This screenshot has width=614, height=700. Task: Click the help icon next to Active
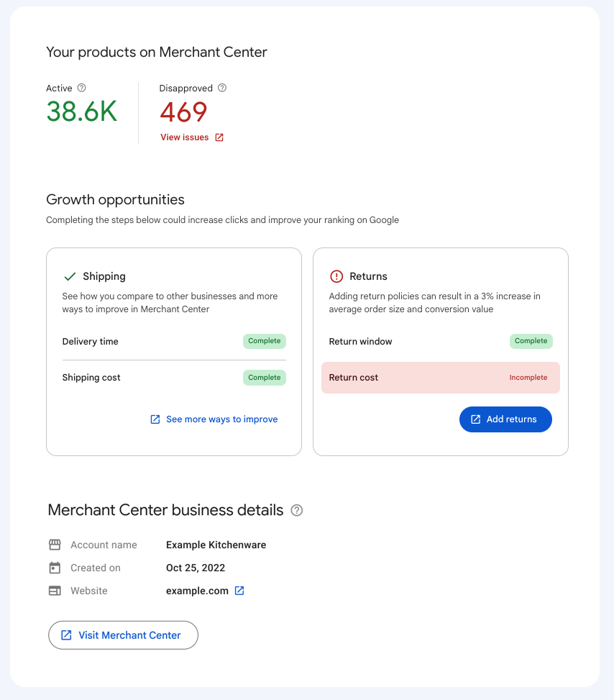pos(81,88)
